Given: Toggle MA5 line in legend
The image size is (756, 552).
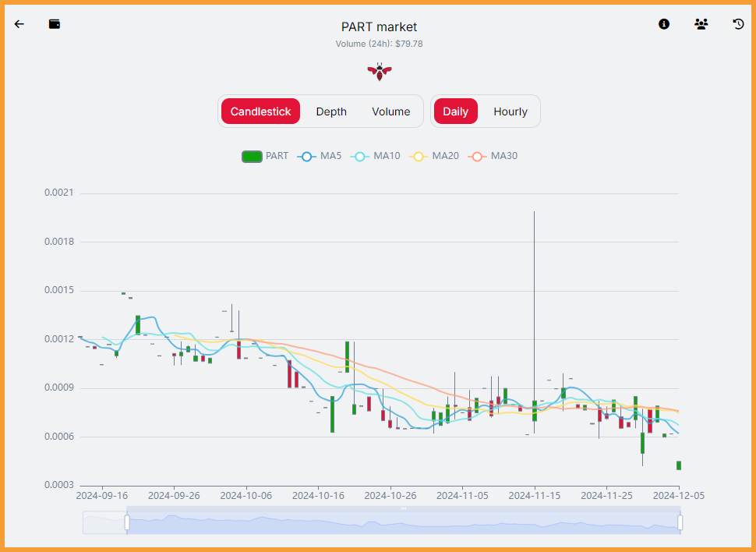Looking at the screenshot, I should (x=320, y=157).
